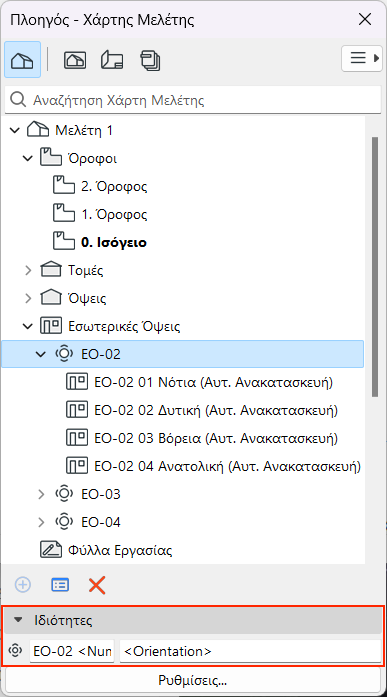Viewport: 387px width, 697px height.
Task: Expand the Όψεις folder
Action: coord(28,298)
